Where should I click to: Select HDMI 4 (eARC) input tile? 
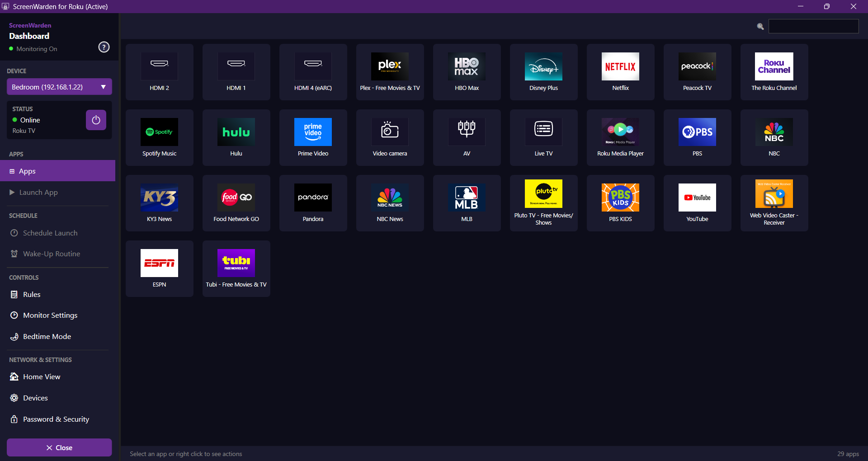[313, 72]
